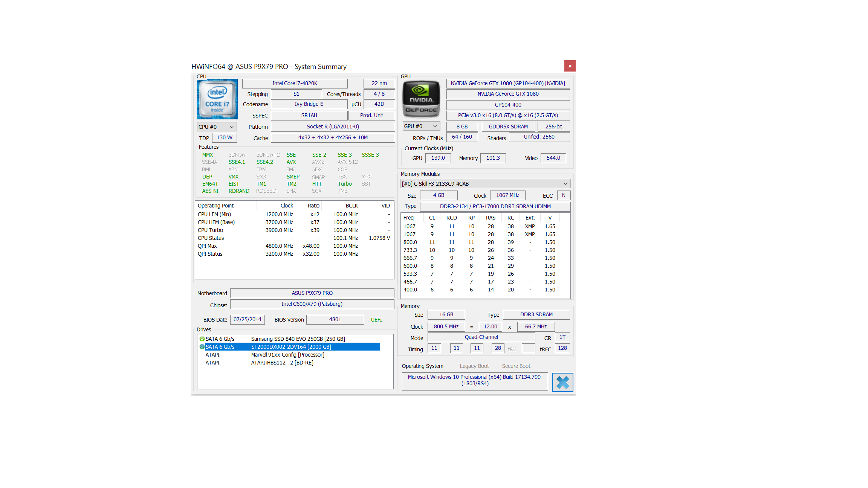Click the Secure Boot indicator
The height and width of the screenshot is (488, 868).
point(516,366)
